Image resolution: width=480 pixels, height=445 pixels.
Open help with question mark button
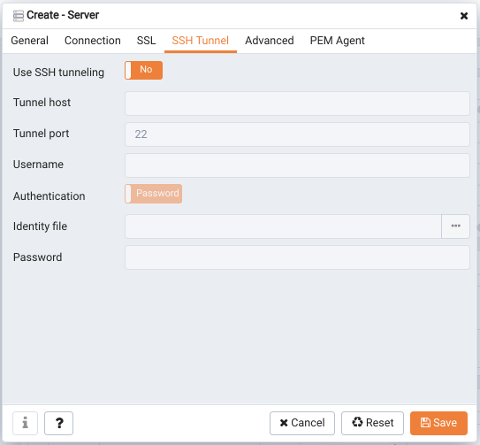[x=59, y=423]
